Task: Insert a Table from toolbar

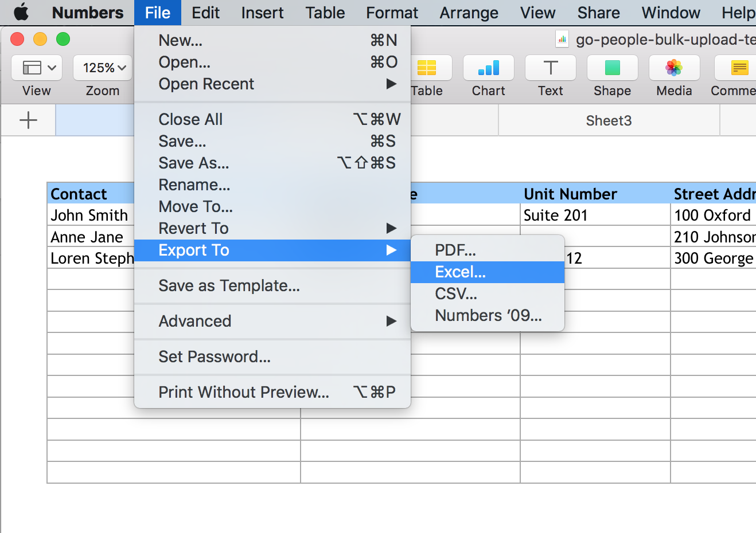Action: click(427, 68)
